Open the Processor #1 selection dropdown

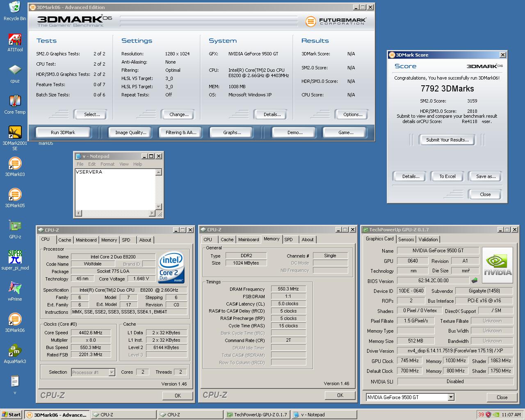[112, 372]
